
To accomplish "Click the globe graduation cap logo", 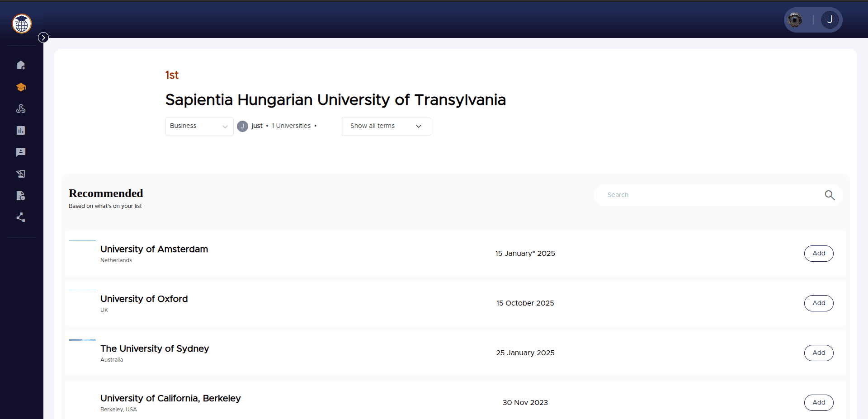I will [x=22, y=24].
